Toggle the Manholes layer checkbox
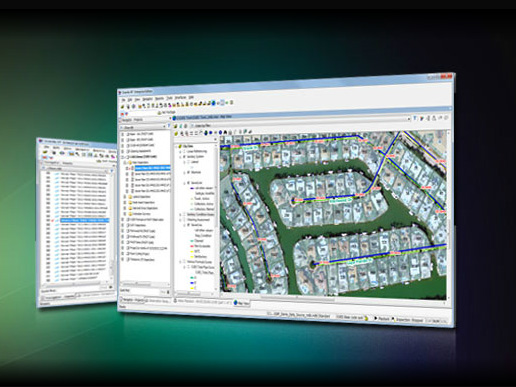 tap(188, 172)
